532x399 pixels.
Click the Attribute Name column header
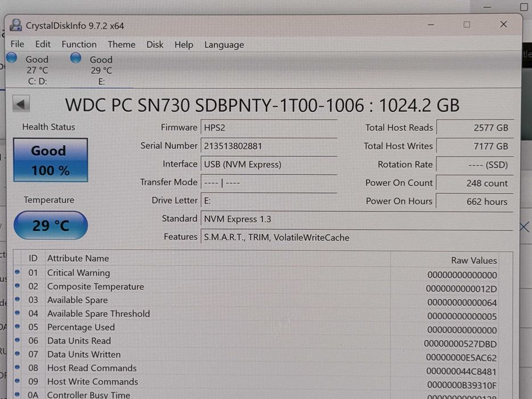pos(78,258)
